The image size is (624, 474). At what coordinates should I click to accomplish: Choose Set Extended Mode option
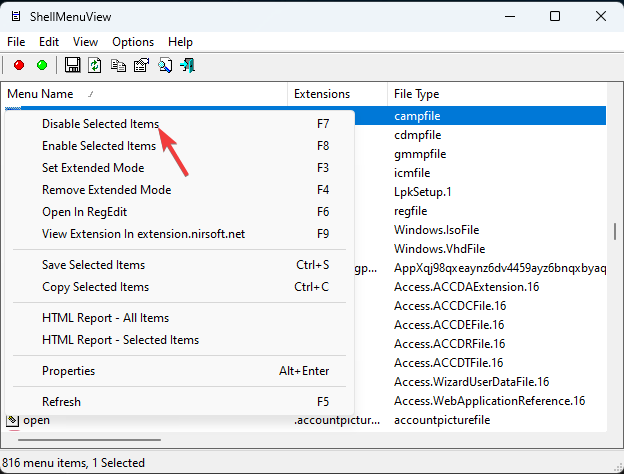pyautogui.click(x=93, y=168)
